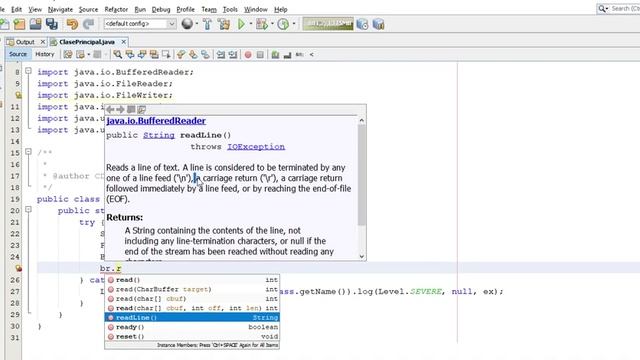
Task: Open the Edit menu
Action: 16,9
